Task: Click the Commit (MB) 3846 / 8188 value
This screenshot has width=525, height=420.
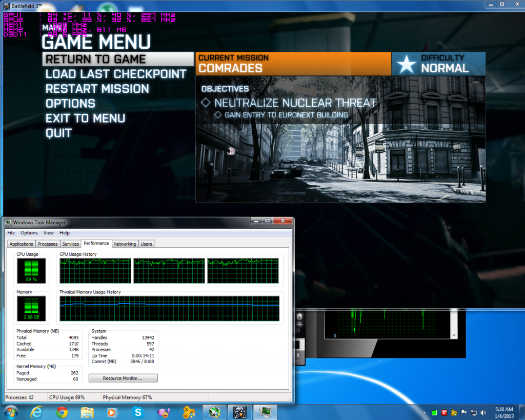Action: point(142,362)
